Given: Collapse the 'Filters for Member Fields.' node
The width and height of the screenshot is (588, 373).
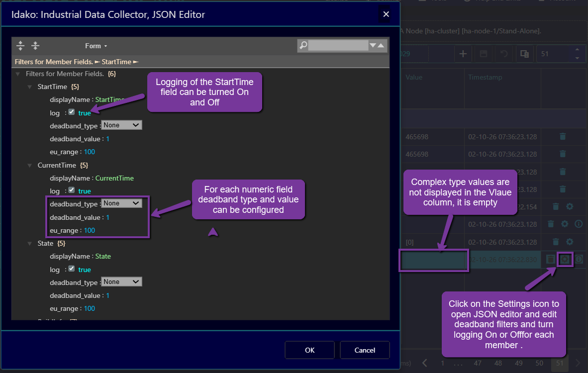Looking at the screenshot, I should 17,74.
